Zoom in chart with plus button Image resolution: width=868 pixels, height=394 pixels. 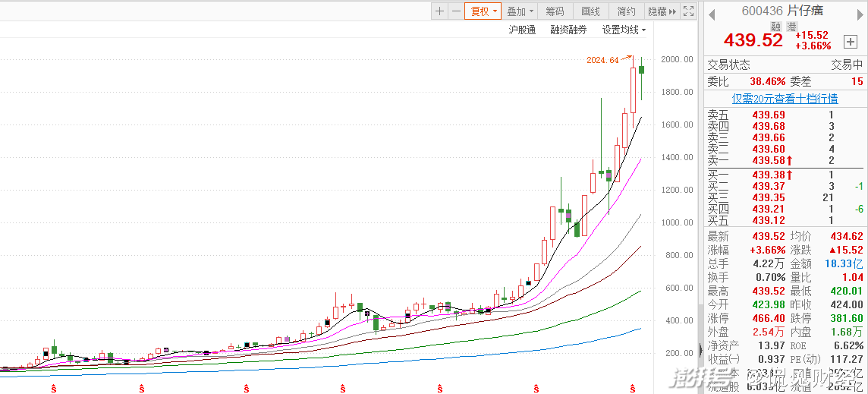pos(440,11)
